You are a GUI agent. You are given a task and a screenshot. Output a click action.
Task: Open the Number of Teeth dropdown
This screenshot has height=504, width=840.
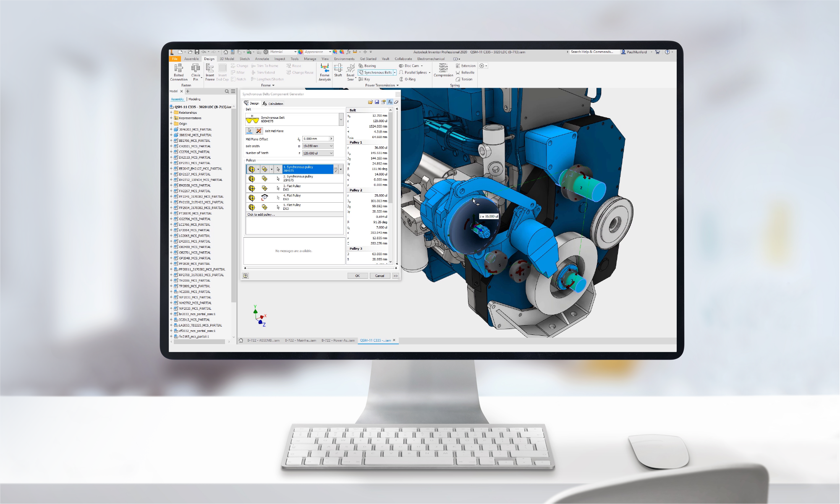(x=331, y=153)
